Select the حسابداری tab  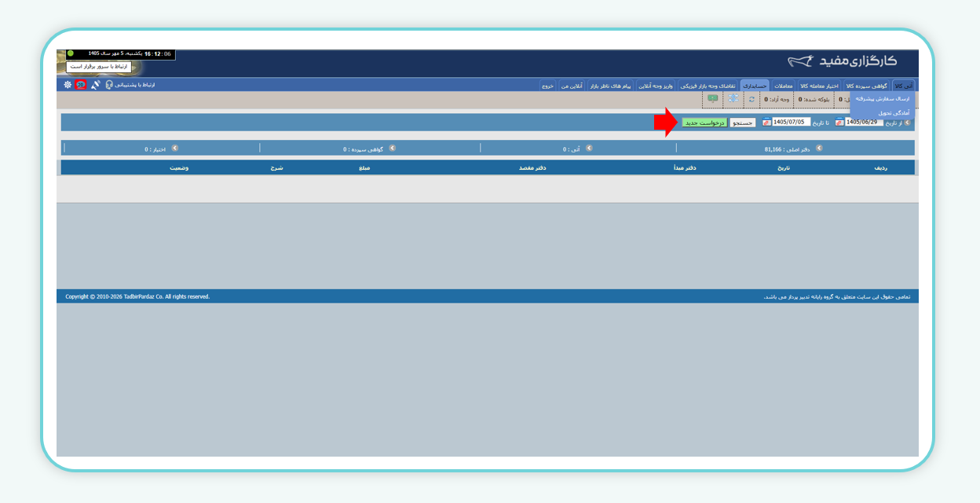coord(755,86)
